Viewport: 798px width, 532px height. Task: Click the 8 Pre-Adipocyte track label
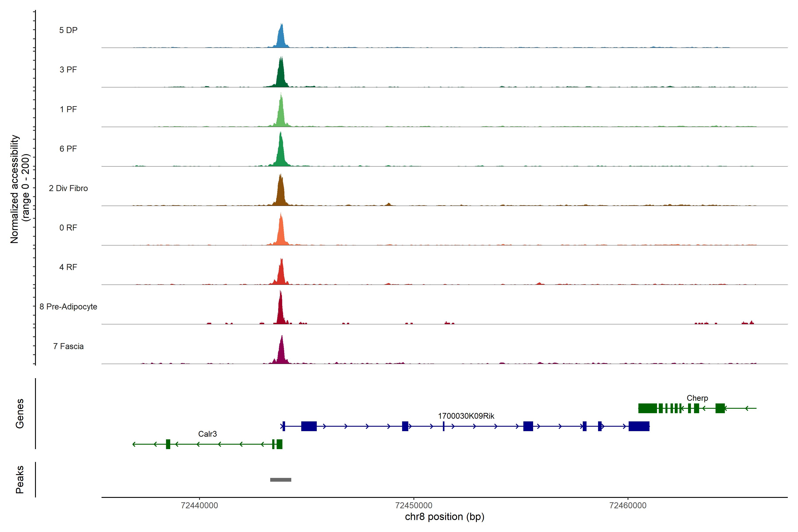point(68,307)
